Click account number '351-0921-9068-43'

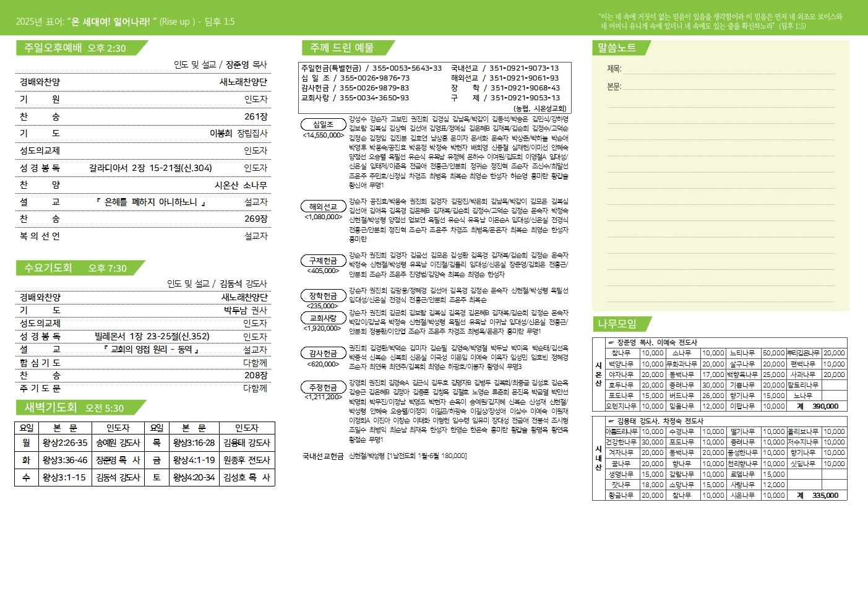click(x=525, y=88)
